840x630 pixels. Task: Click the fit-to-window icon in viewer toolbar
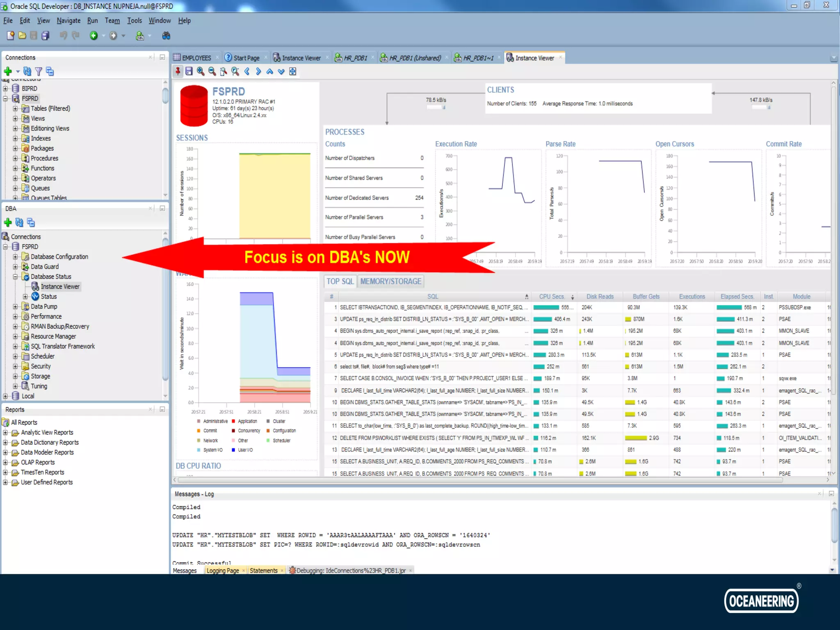coord(292,71)
